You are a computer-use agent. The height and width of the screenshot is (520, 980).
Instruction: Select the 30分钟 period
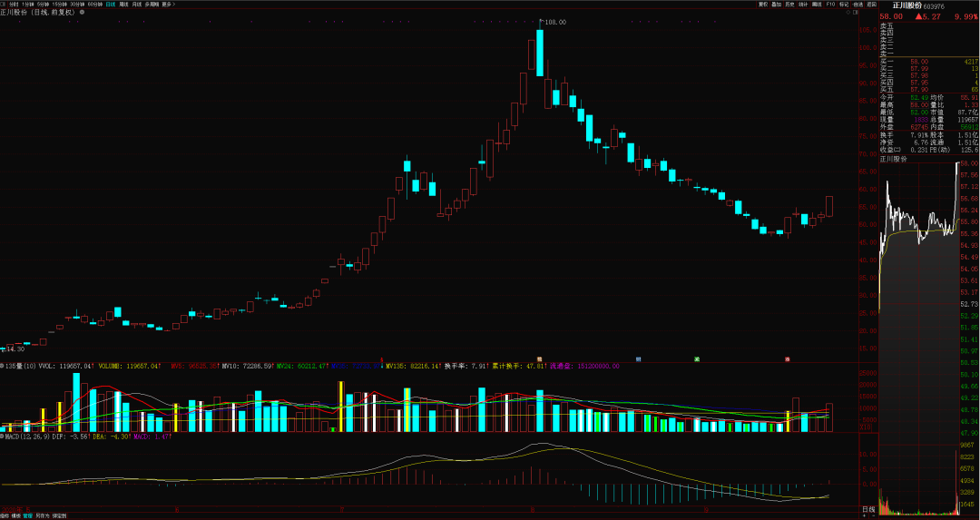coord(77,5)
